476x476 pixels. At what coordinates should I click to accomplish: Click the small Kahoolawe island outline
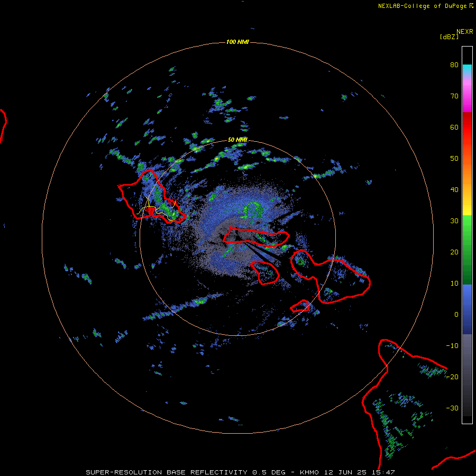click(x=300, y=306)
